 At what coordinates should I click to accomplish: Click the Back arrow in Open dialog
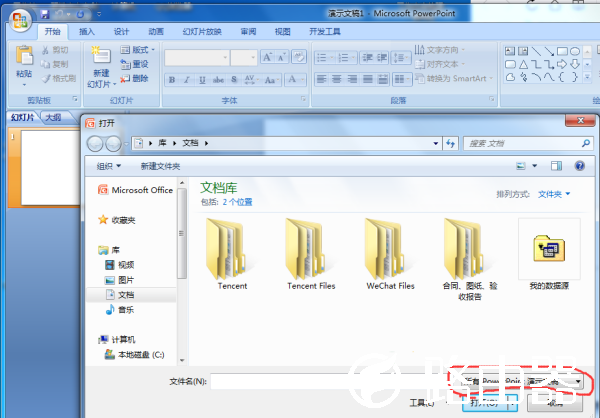click(95, 144)
